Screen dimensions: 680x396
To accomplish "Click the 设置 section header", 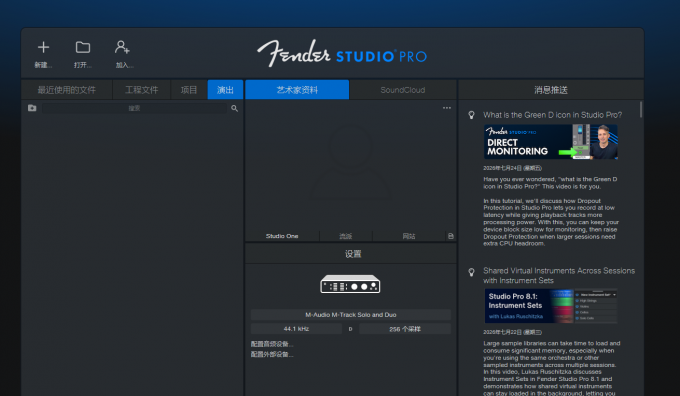I will 351,254.
